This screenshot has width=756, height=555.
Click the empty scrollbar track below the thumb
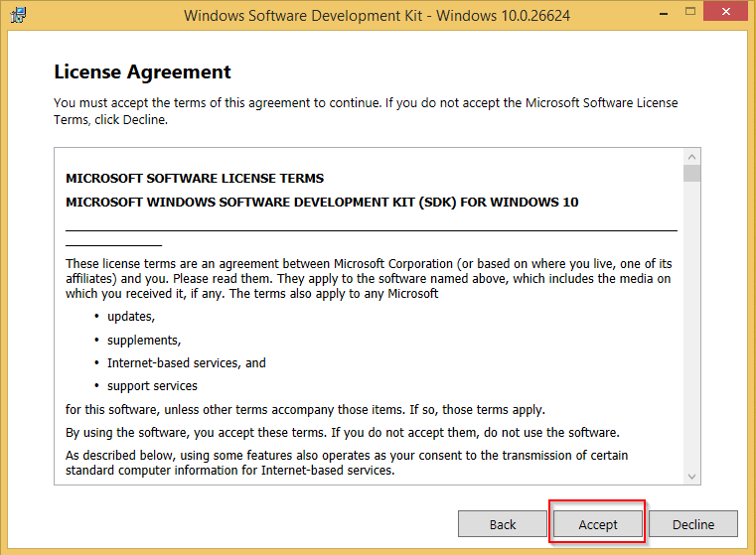coord(692,328)
